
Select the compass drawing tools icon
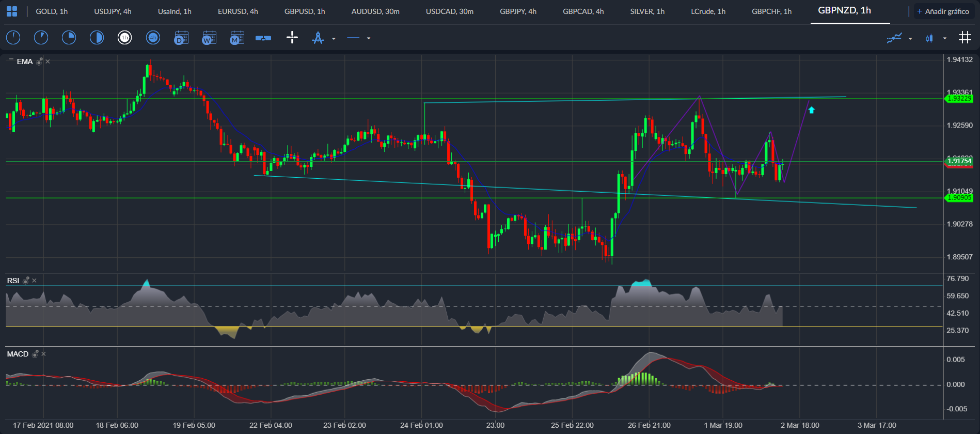tap(318, 38)
